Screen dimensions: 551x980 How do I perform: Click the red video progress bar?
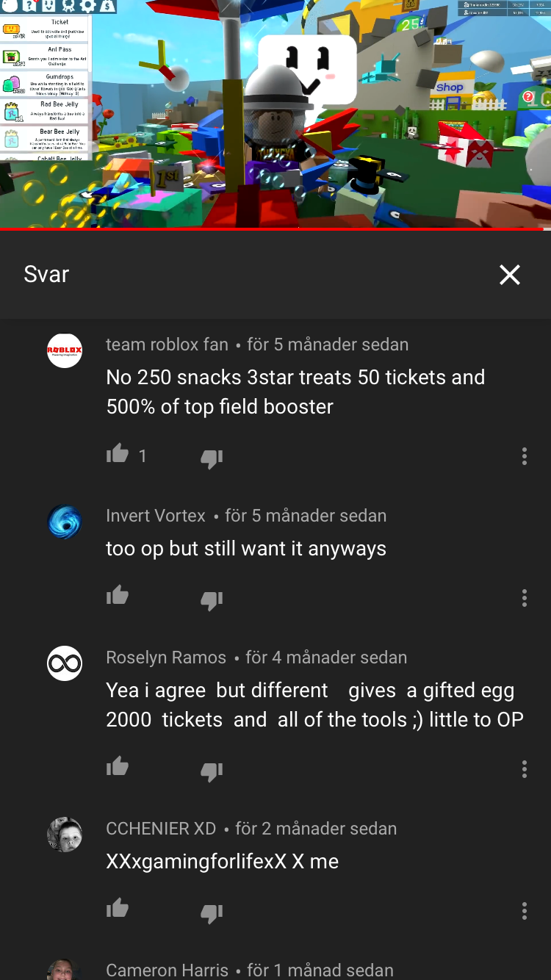[x=275, y=229]
